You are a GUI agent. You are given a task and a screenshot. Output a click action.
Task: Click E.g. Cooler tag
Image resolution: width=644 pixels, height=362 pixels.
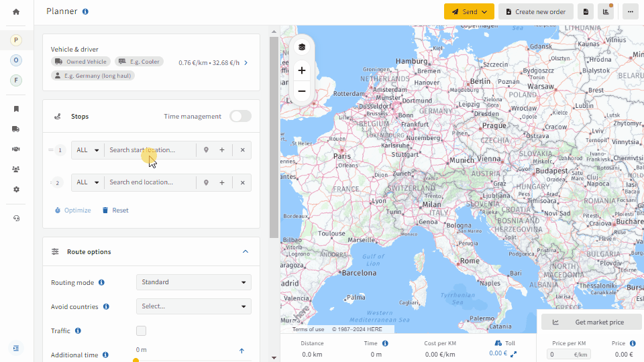pyautogui.click(x=140, y=62)
